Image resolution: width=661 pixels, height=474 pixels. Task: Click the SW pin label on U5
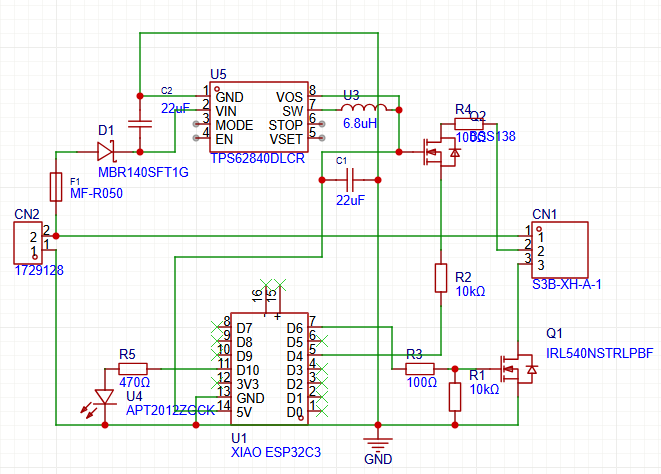(x=293, y=111)
